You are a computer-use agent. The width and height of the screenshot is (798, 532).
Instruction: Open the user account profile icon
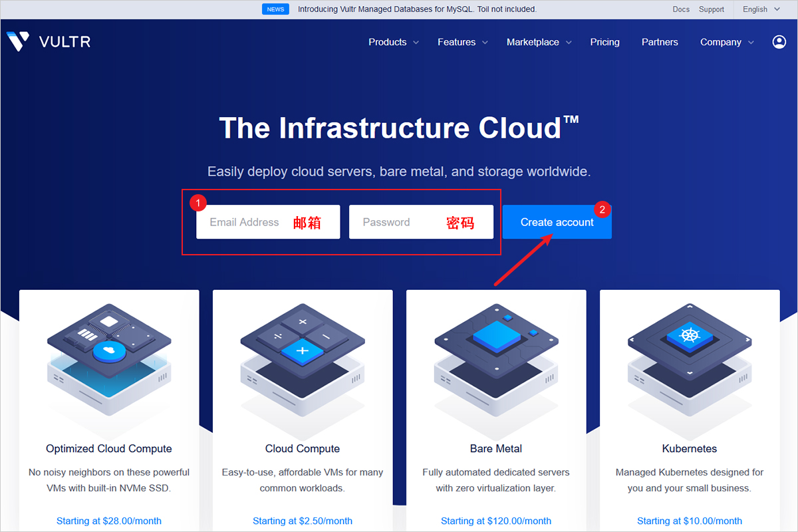coord(779,42)
